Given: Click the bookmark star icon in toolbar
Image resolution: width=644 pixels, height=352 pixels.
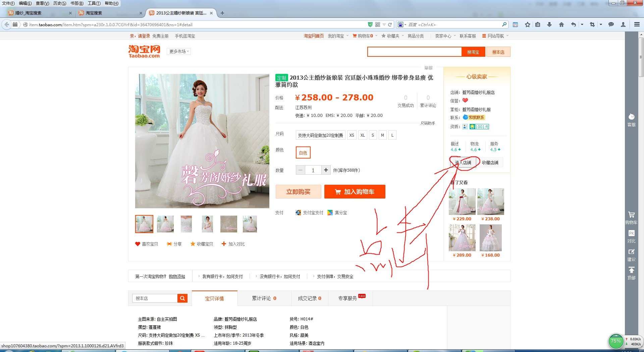Looking at the screenshot, I should pyautogui.click(x=527, y=25).
